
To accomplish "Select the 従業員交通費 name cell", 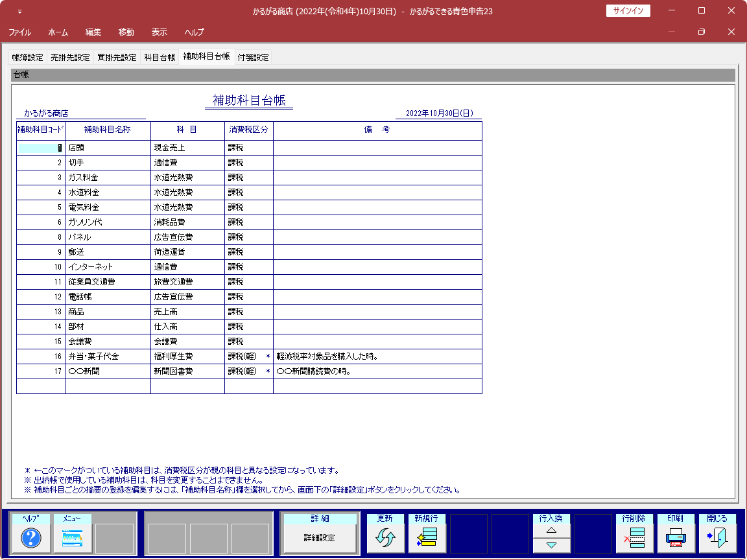I will point(108,281).
